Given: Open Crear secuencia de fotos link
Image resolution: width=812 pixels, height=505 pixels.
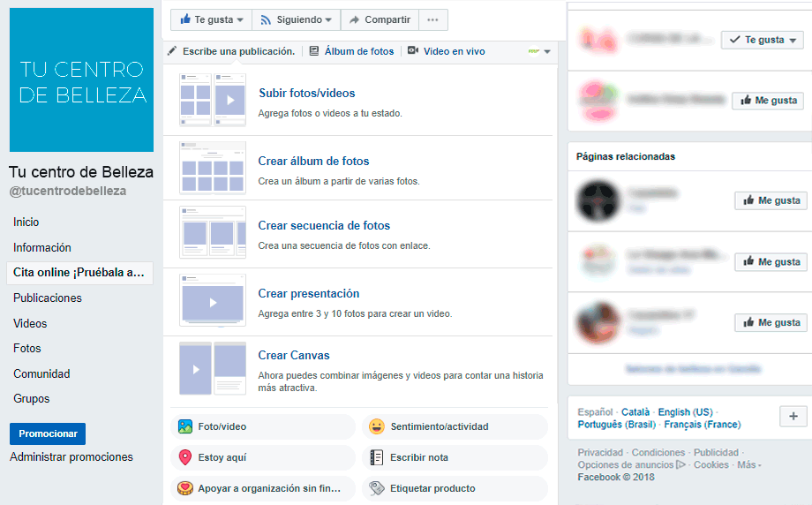Looking at the screenshot, I should 324,225.
